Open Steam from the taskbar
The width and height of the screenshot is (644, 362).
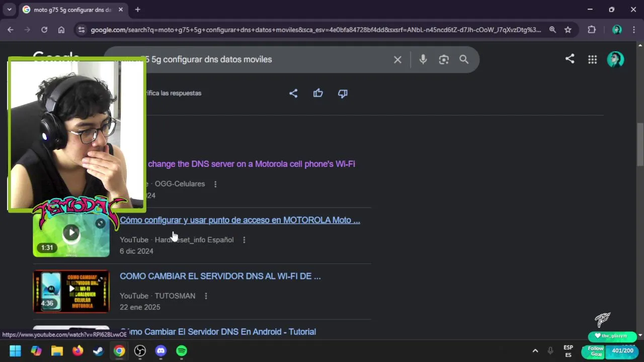[99, 351]
